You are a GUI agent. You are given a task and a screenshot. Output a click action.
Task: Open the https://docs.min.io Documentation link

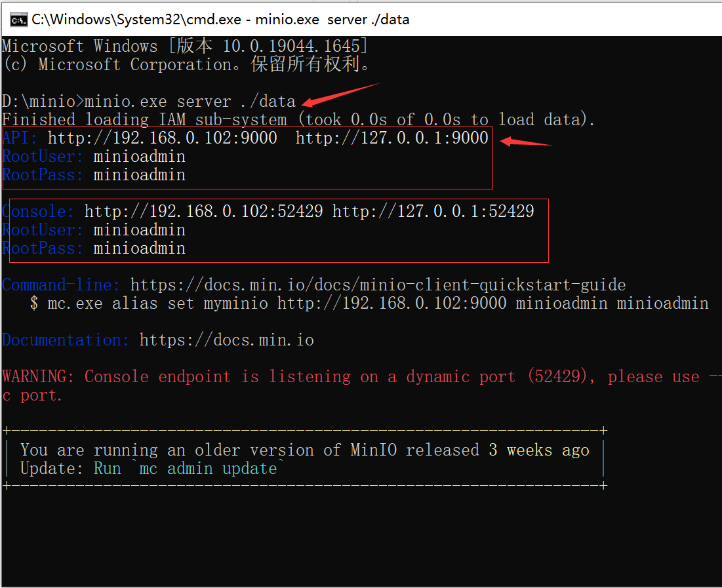click(226, 340)
